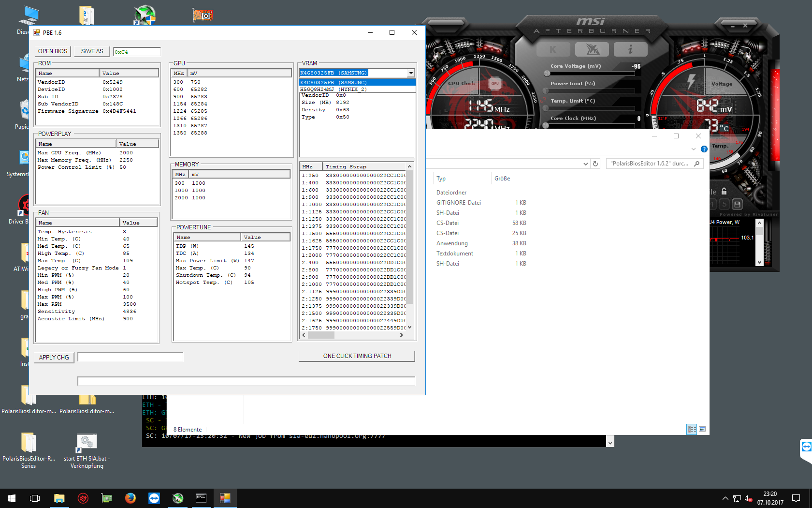The height and width of the screenshot is (508, 812).
Task: Open the Windows Start menu
Action: point(12,498)
